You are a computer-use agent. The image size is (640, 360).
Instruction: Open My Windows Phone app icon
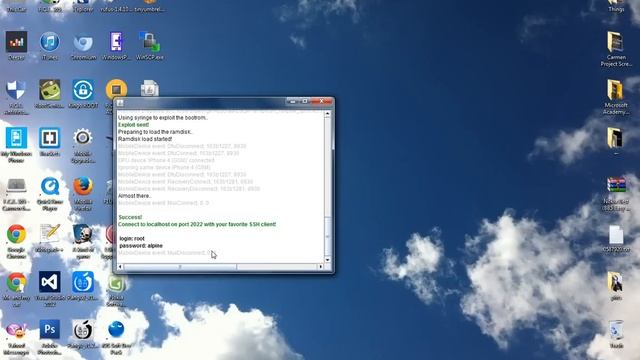(16, 138)
